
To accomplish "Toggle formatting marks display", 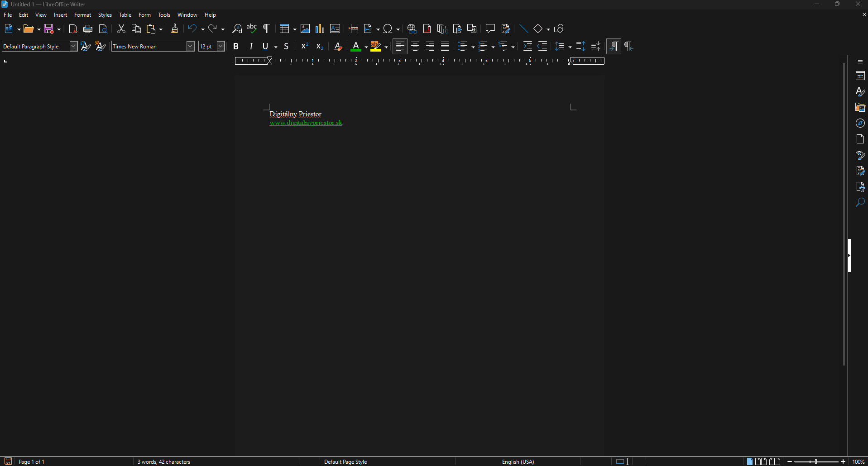I will point(267,29).
